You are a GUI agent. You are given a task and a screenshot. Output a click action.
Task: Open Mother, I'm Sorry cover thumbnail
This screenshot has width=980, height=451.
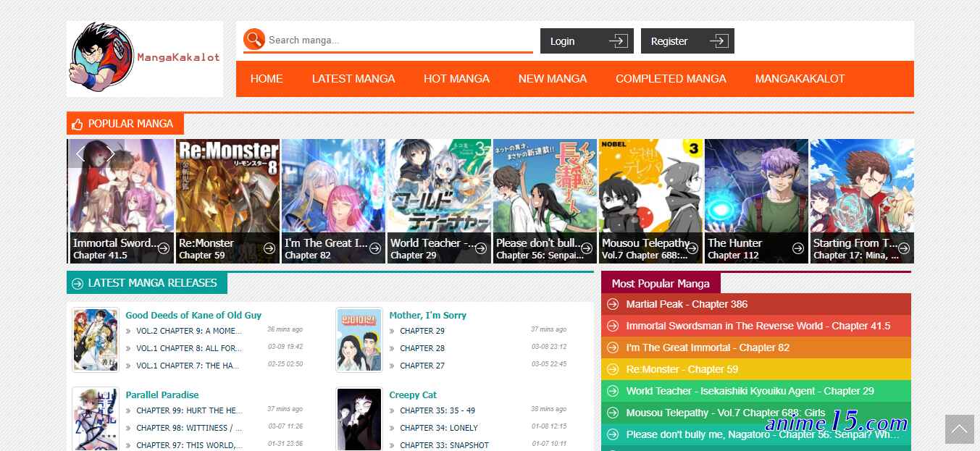click(359, 340)
